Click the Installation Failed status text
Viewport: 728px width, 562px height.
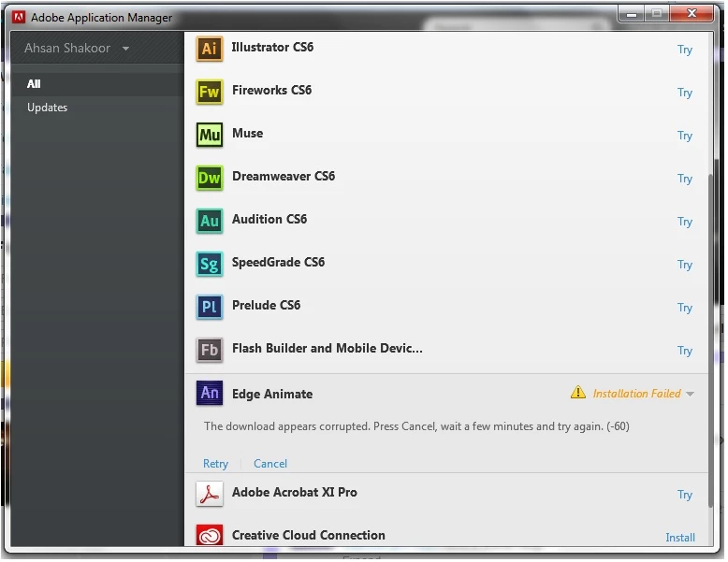click(x=636, y=394)
